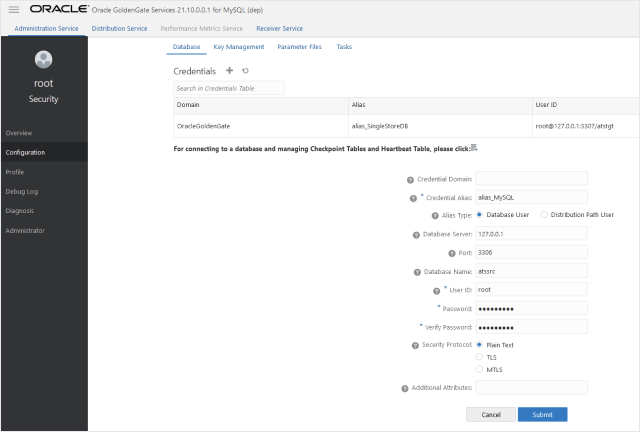Open the Parameter Files tab

tap(299, 47)
